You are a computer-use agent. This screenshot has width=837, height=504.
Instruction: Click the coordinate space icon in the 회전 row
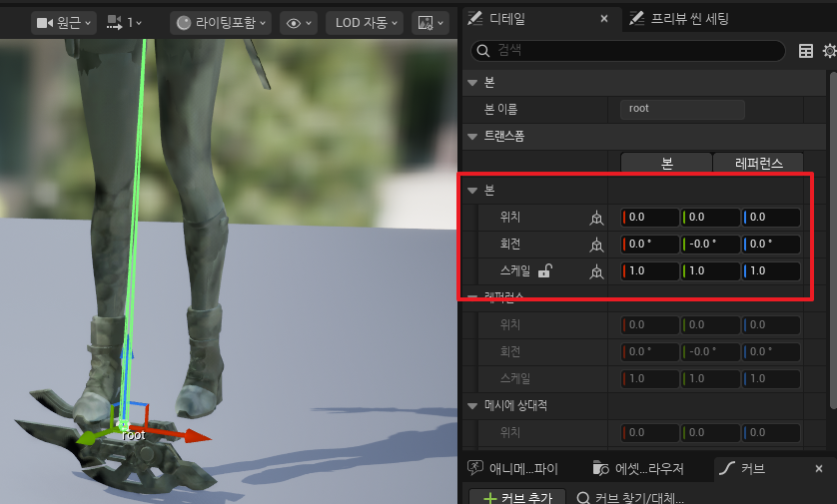[596, 245]
